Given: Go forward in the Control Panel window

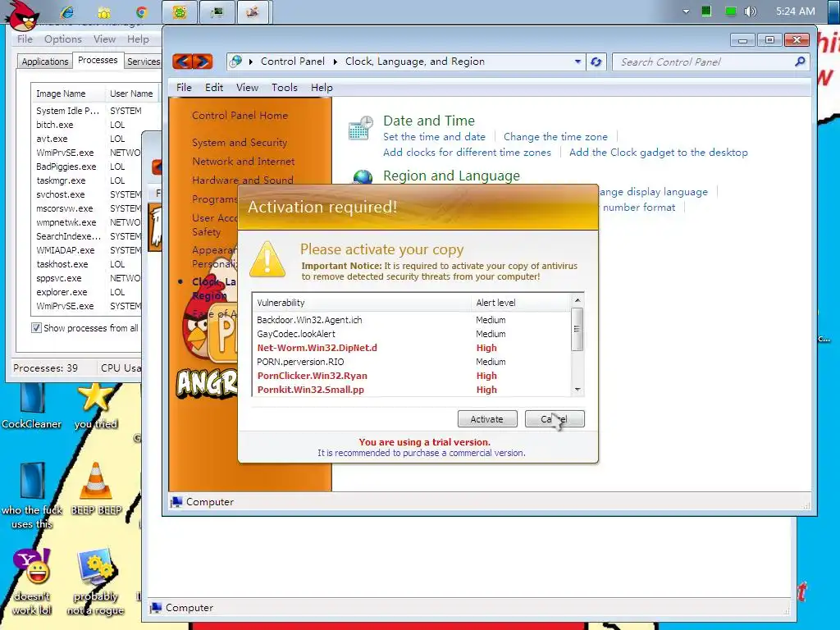Looking at the screenshot, I should pyautogui.click(x=203, y=62).
